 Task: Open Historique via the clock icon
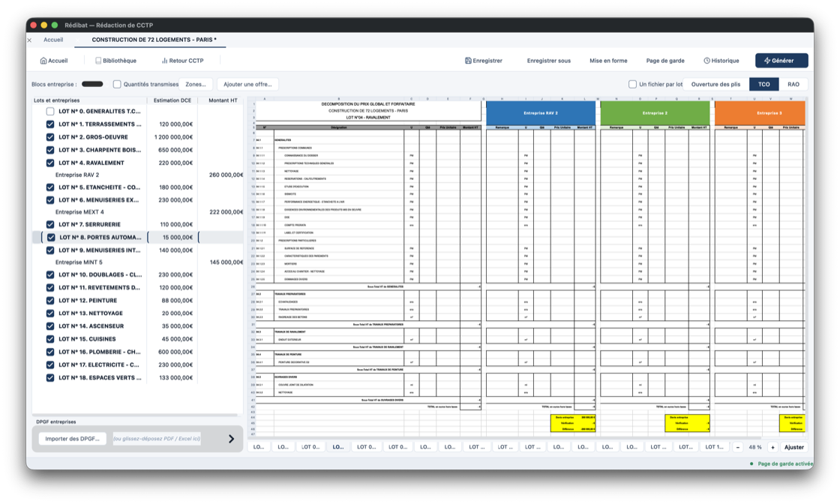(x=706, y=61)
